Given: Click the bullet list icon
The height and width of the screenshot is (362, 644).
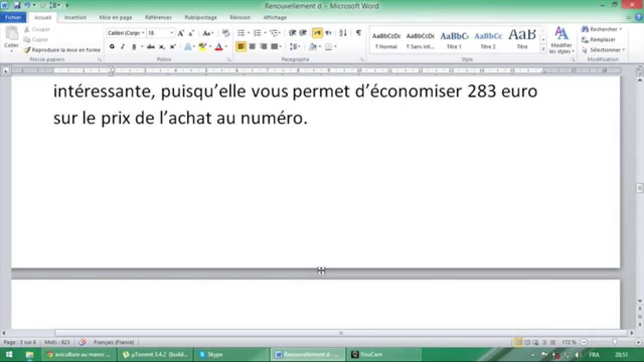Looking at the screenshot, I should (x=241, y=33).
